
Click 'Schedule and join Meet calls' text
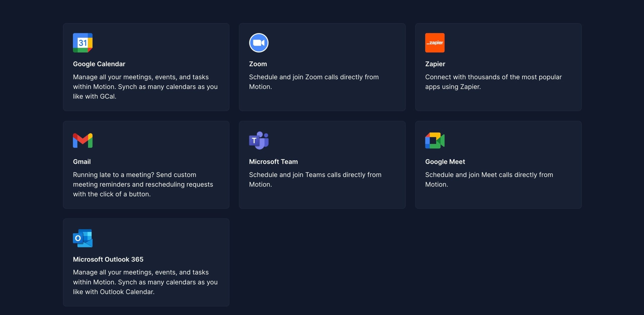pos(489,179)
